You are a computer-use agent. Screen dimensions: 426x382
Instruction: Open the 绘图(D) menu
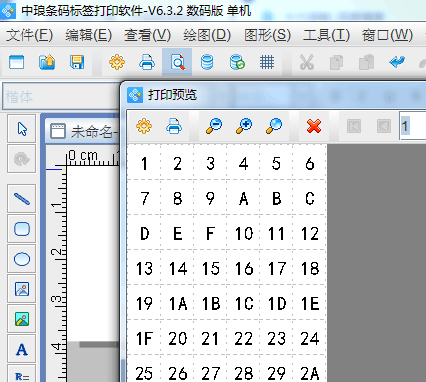tap(207, 35)
